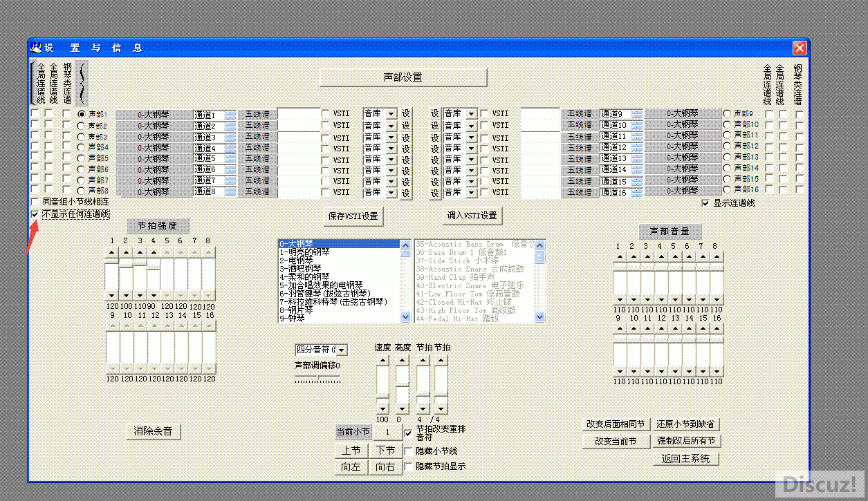Click 上节 previous measure button
868x501 pixels.
tap(352, 451)
